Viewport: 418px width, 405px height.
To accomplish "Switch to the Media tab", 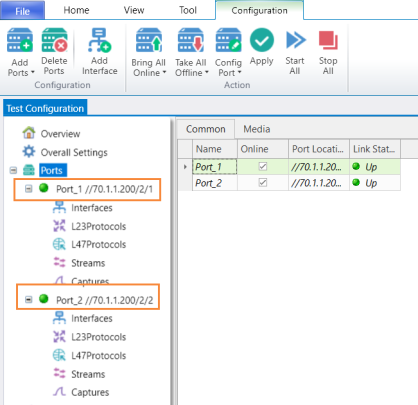I will [257, 129].
